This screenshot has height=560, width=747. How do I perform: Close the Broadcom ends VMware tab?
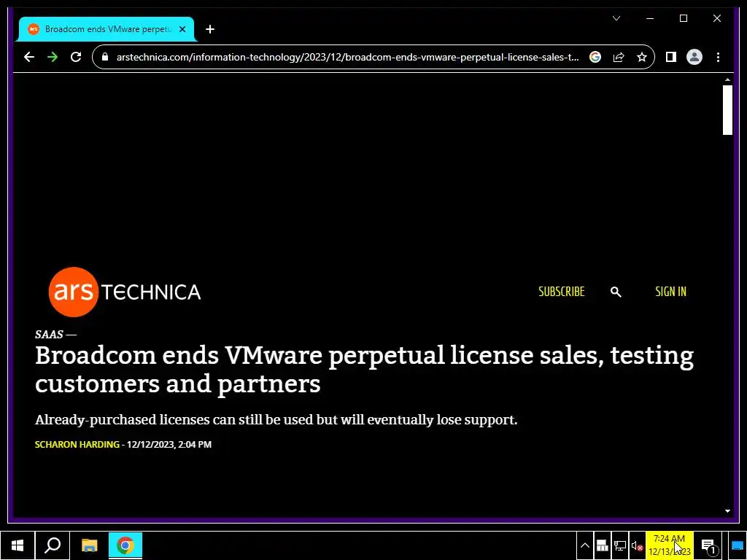click(182, 29)
